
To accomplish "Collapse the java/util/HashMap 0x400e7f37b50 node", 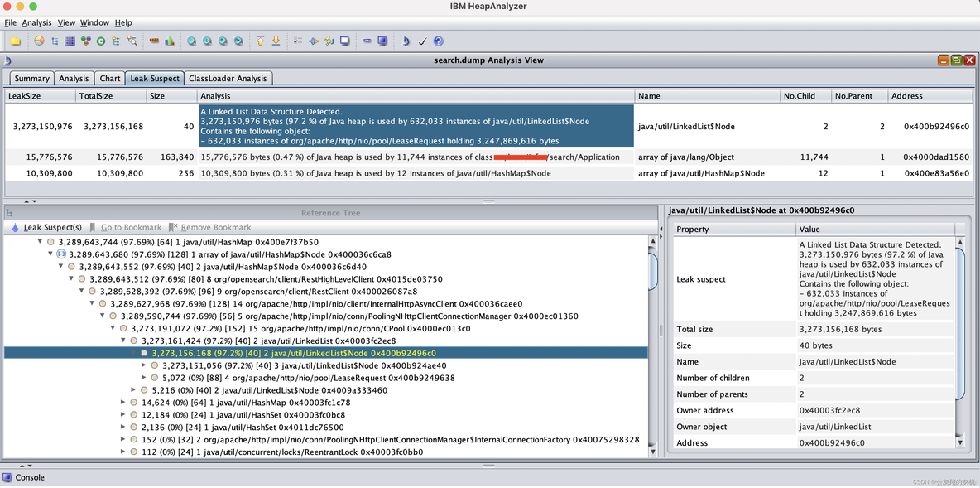I will [41, 241].
